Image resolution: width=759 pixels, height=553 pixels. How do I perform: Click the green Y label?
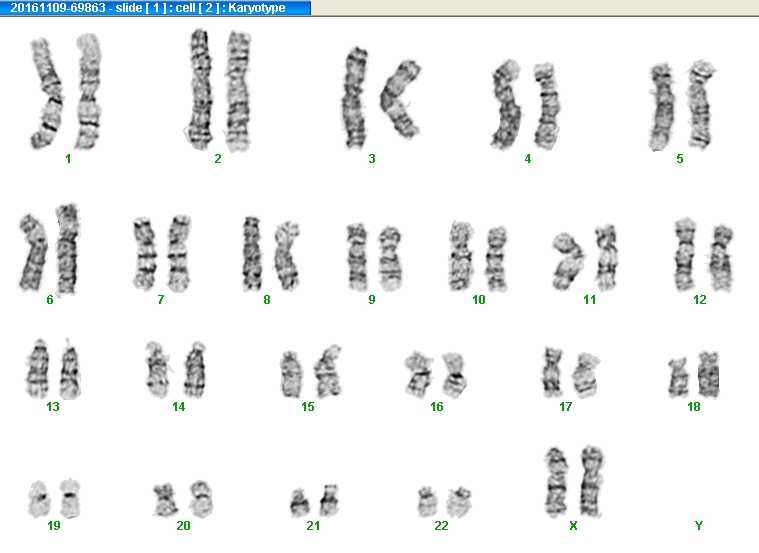click(698, 526)
